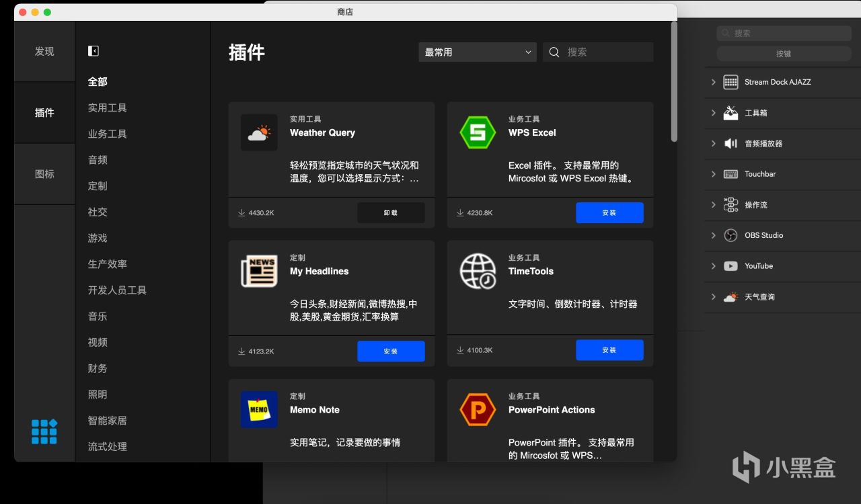The width and height of the screenshot is (861, 504).
Task: Click the store window vertical scrollbar
Action: point(674,81)
